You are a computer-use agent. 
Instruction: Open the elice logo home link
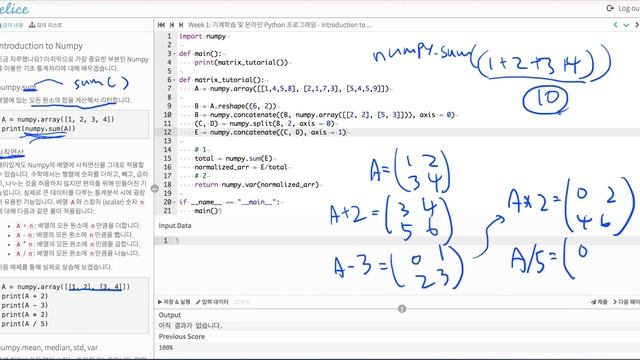14,9
